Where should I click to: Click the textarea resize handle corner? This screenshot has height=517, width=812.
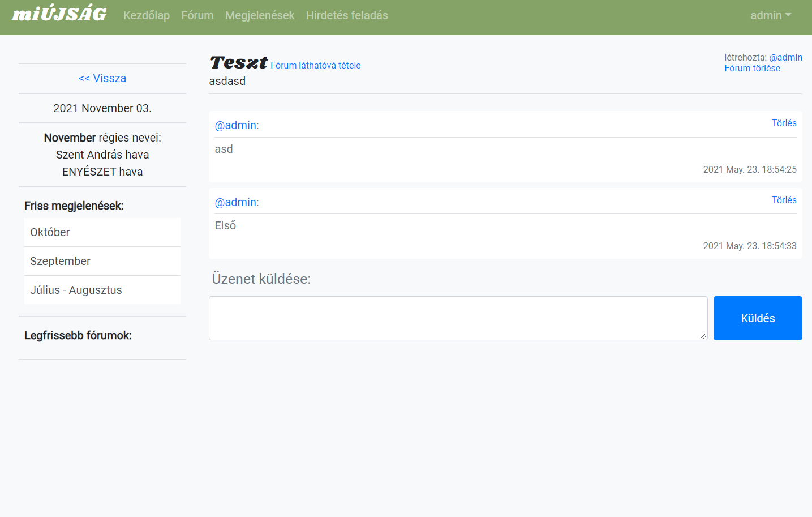703,336
